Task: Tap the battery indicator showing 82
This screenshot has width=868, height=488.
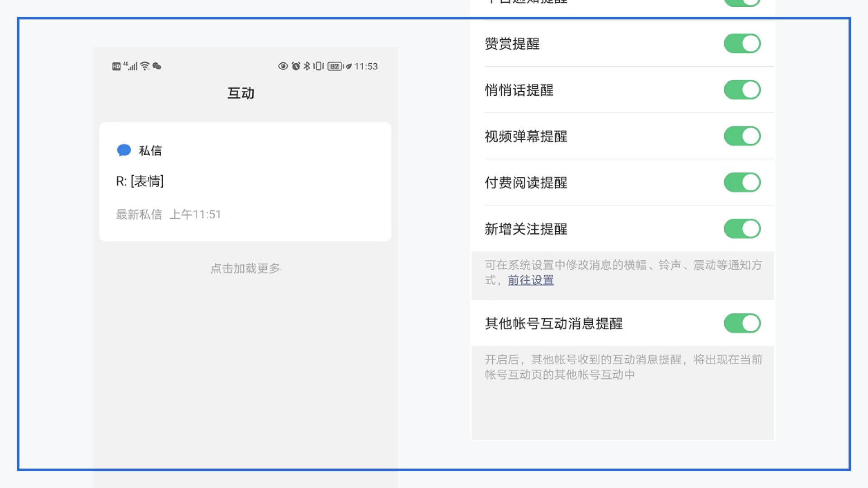Action: click(x=335, y=66)
